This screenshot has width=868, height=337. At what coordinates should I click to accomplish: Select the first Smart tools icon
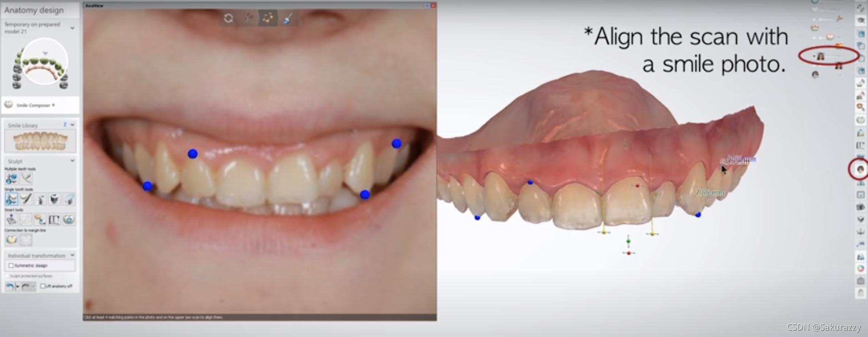pyautogui.click(x=11, y=220)
